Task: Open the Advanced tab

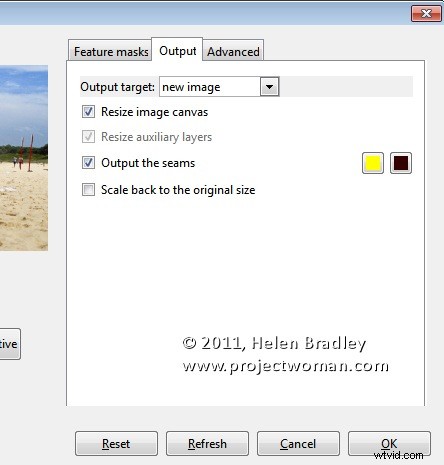Action: coord(233,51)
